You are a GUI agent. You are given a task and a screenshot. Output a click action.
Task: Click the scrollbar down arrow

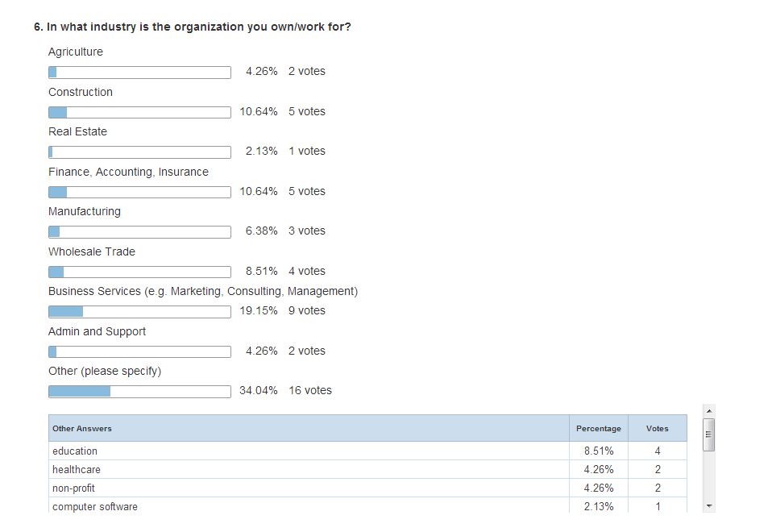point(709,506)
